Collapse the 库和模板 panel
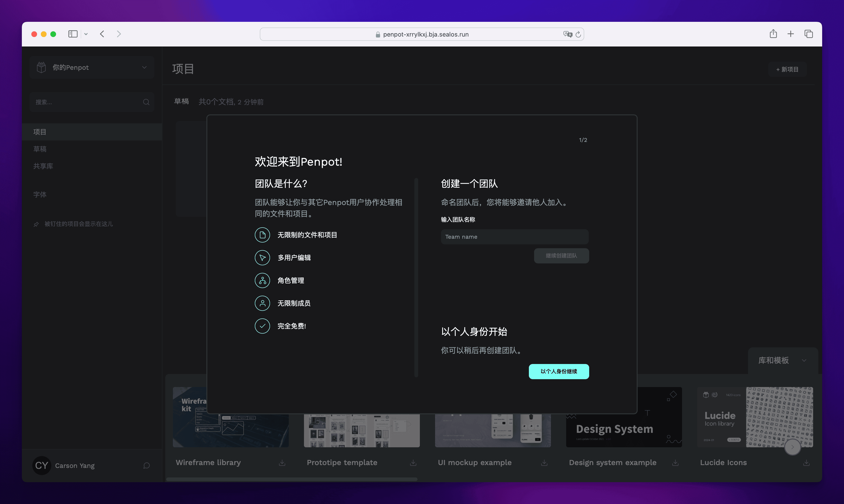This screenshot has width=844, height=504. coord(804,360)
